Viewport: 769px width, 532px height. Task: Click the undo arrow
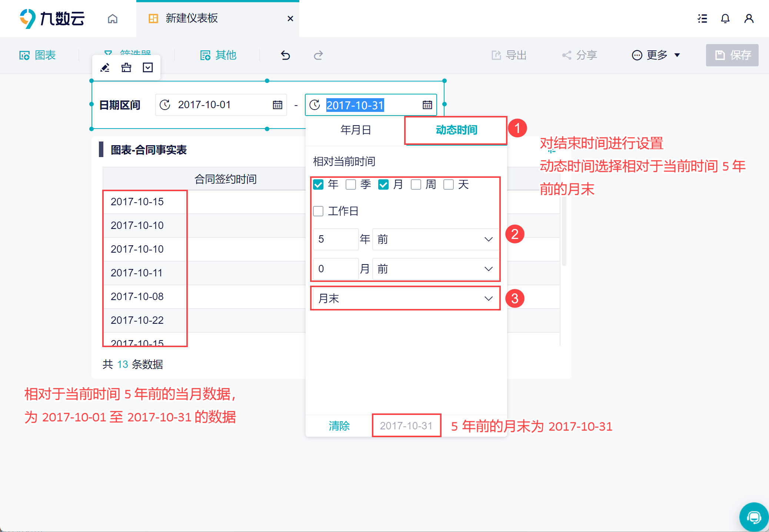click(x=285, y=55)
